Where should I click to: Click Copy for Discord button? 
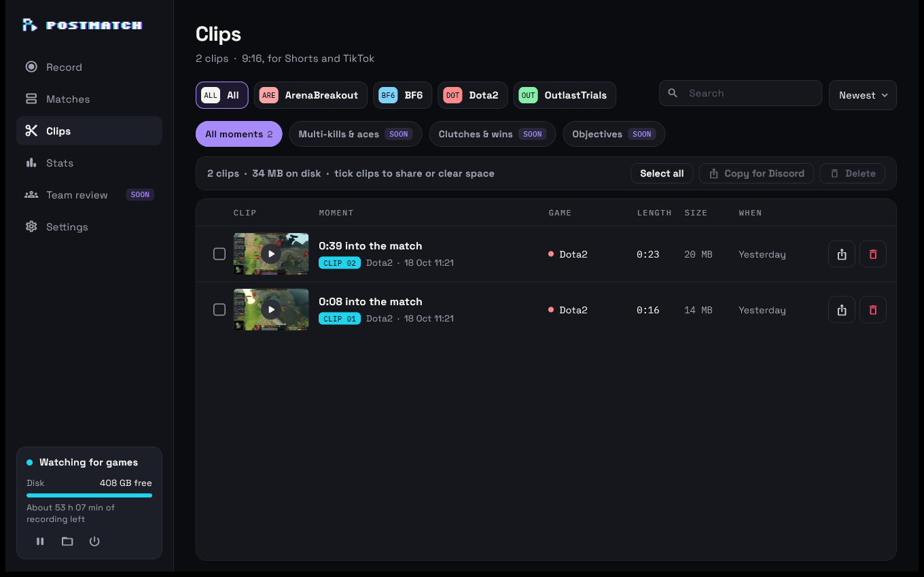(756, 173)
